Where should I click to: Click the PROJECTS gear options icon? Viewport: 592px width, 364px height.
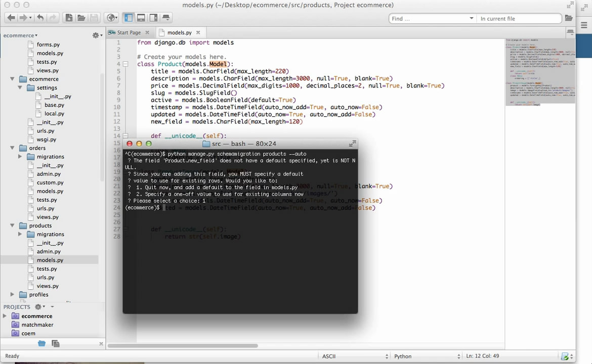click(39, 307)
